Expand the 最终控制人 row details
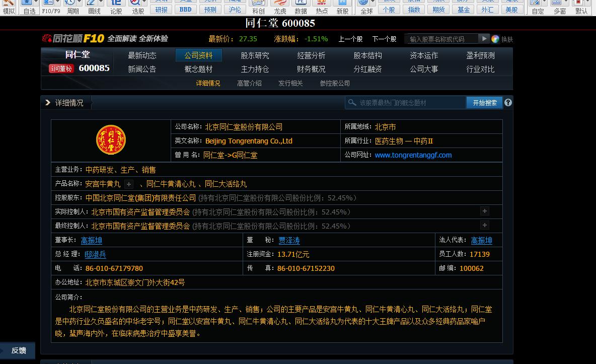Screen dimensions: 596x364 (484, 226)
